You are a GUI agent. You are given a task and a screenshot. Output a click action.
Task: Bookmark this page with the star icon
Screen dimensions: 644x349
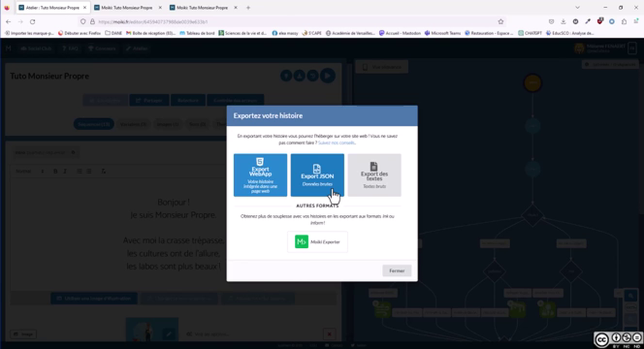point(500,22)
